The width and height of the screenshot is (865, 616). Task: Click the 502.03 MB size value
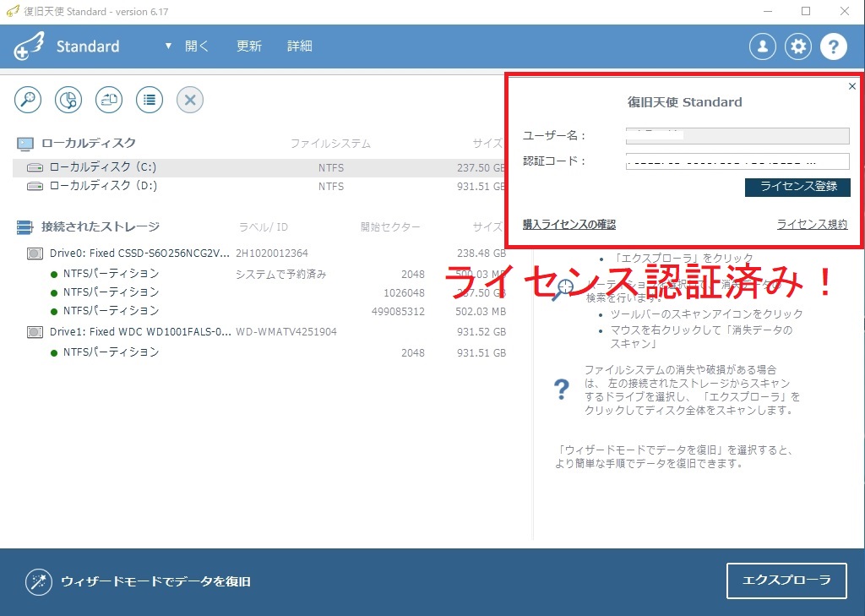(x=481, y=311)
